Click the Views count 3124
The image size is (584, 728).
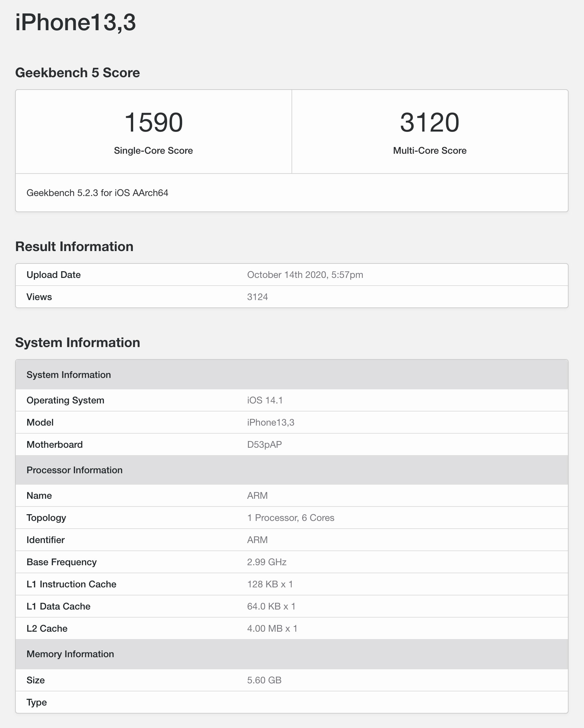tap(257, 297)
